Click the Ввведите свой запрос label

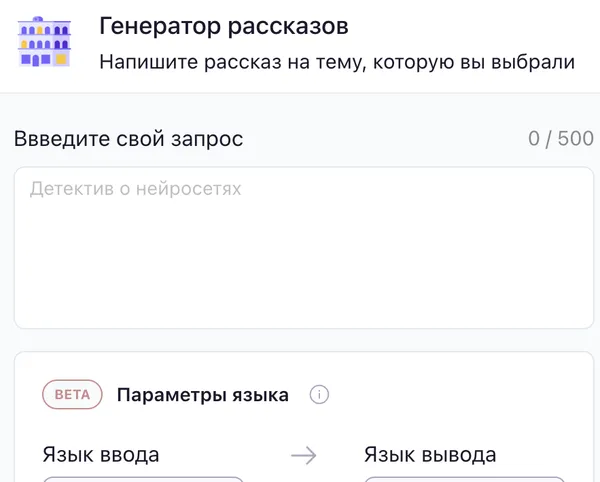pyautogui.click(x=128, y=138)
